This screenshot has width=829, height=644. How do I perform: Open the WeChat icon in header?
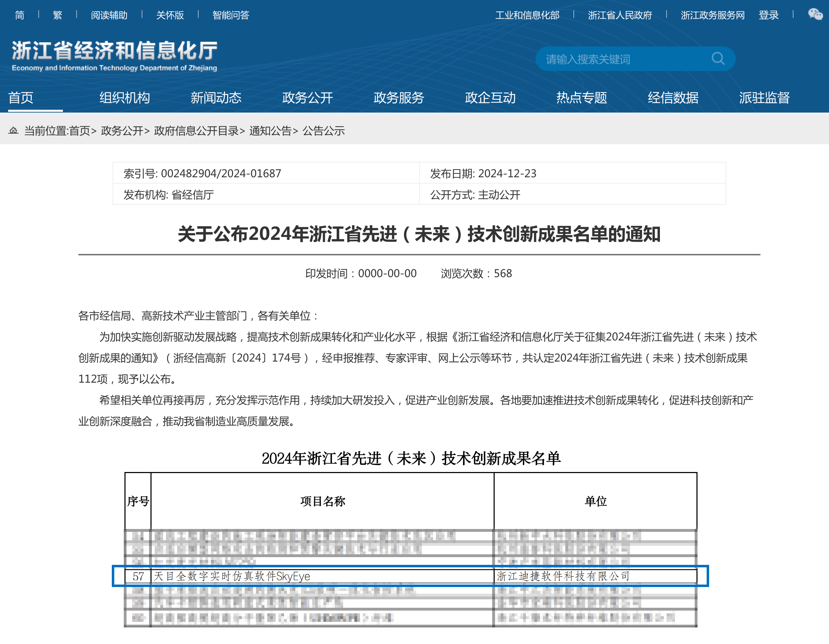[815, 15]
